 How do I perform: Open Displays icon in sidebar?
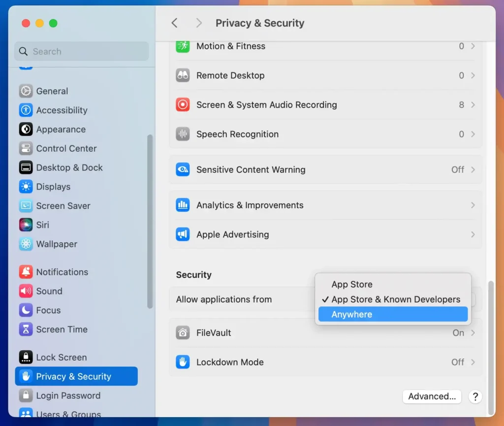tap(26, 187)
